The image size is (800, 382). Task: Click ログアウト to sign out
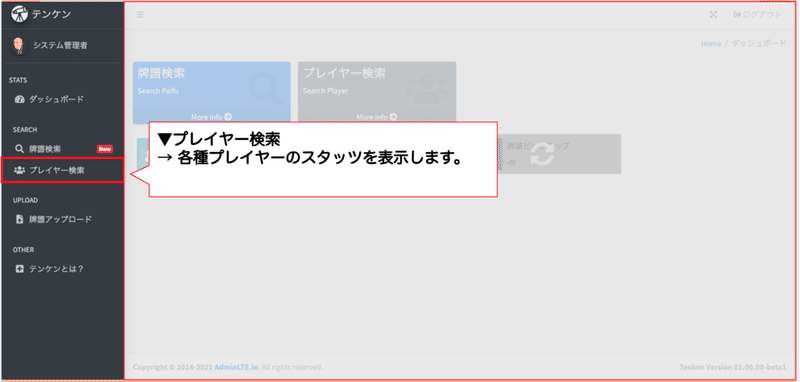click(x=757, y=15)
